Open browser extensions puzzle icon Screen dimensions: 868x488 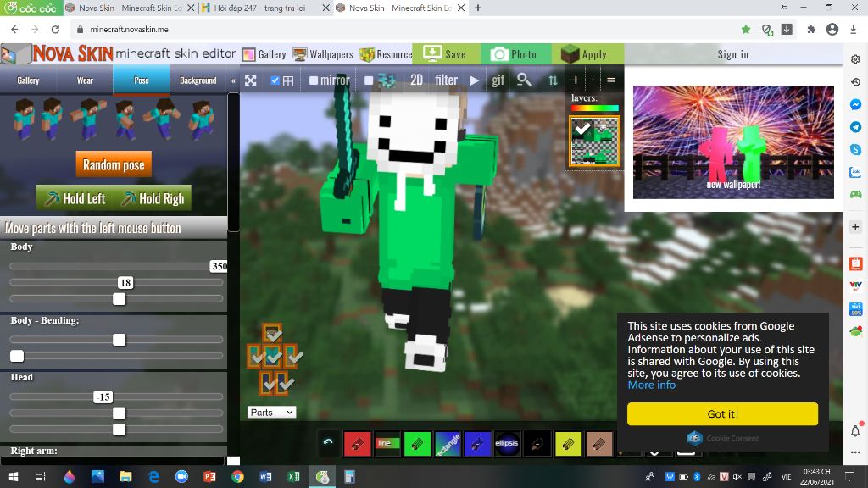(811, 30)
